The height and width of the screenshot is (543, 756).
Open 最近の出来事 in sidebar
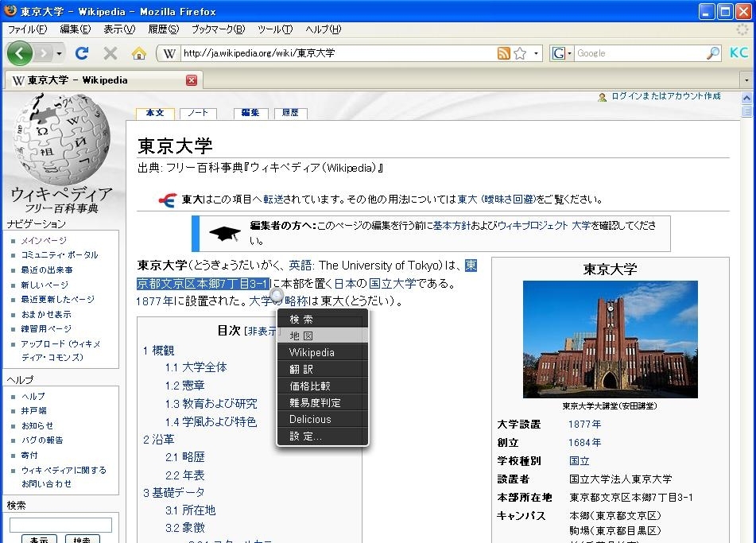47,270
